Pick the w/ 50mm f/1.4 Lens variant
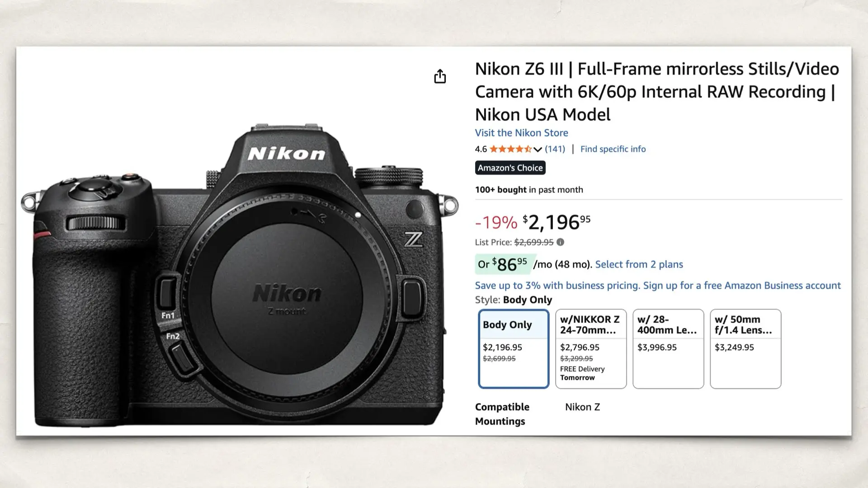This screenshot has width=868, height=488. 745,348
